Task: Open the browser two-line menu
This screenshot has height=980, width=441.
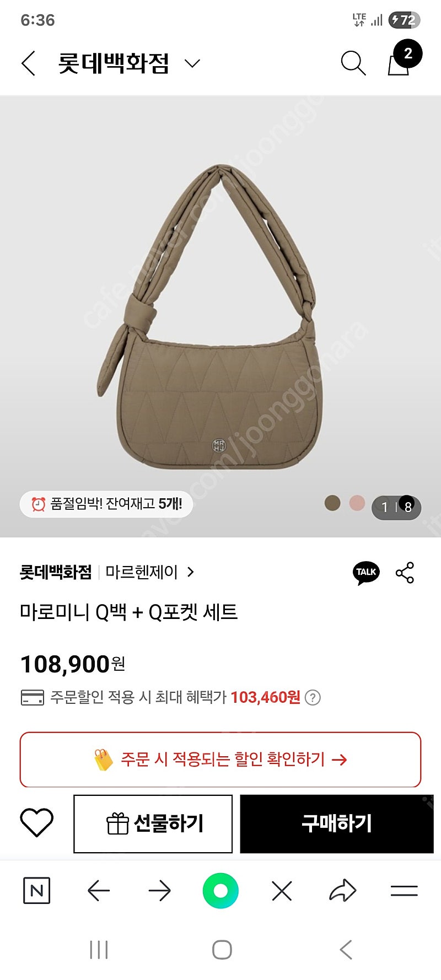Action: point(404,890)
